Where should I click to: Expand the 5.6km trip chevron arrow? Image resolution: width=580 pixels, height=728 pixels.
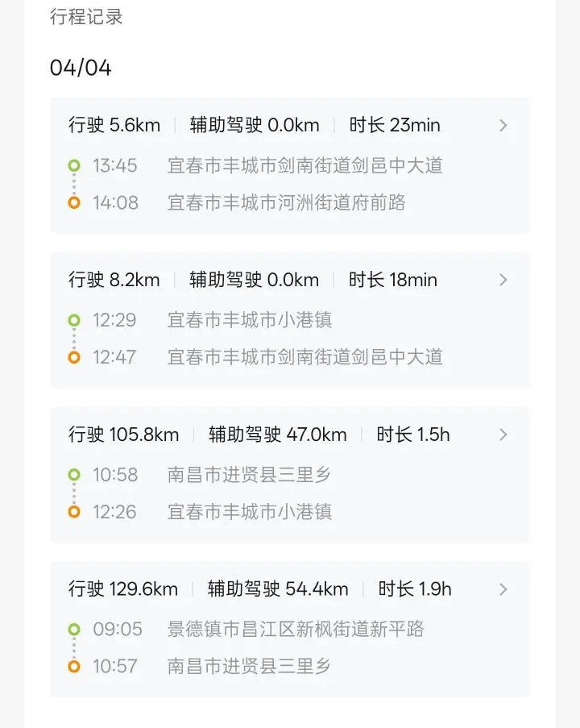tap(503, 126)
